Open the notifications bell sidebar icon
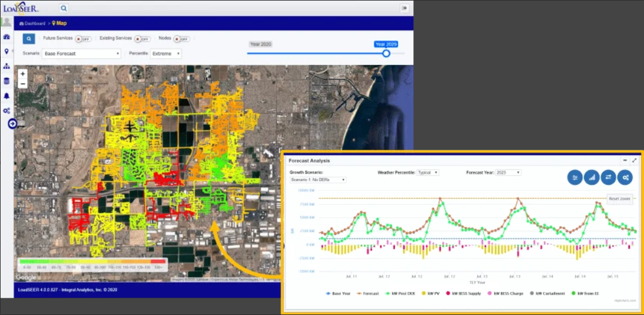This screenshot has width=644, height=315. (x=7, y=96)
